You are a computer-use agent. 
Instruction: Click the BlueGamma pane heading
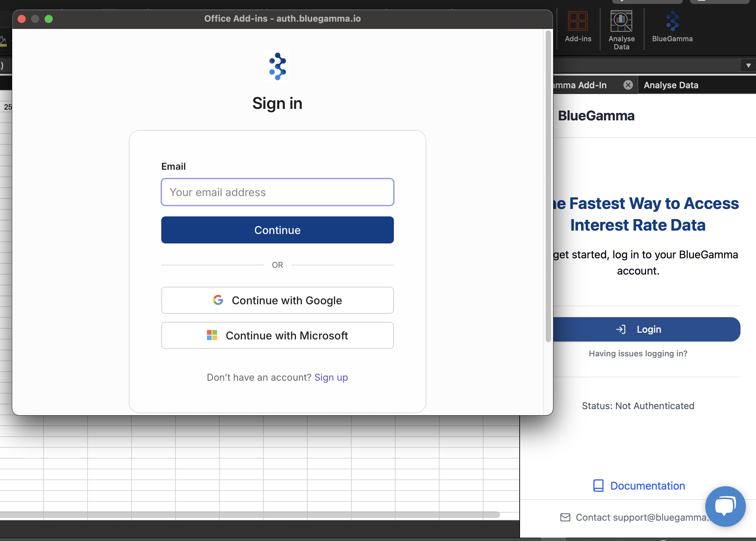click(596, 116)
